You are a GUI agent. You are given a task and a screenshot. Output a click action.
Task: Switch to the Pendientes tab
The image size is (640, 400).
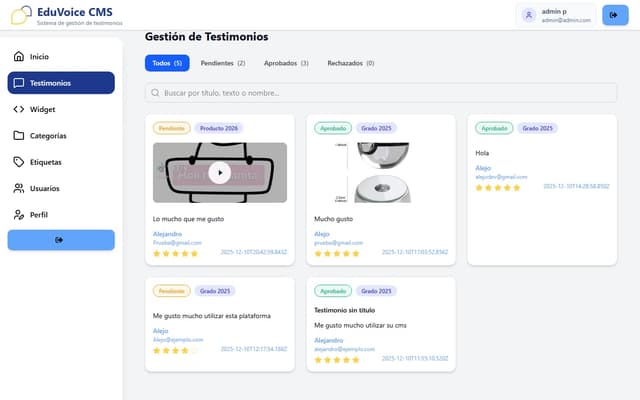tap(222, 63)
